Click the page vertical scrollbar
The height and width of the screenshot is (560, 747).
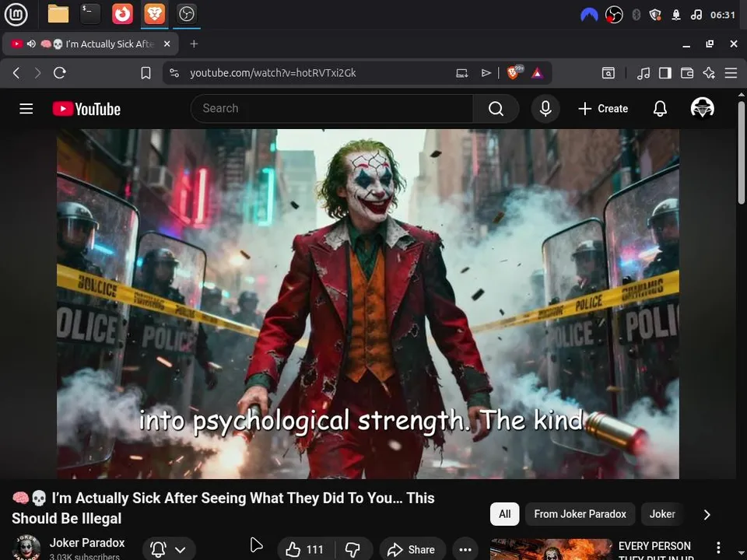742,152
